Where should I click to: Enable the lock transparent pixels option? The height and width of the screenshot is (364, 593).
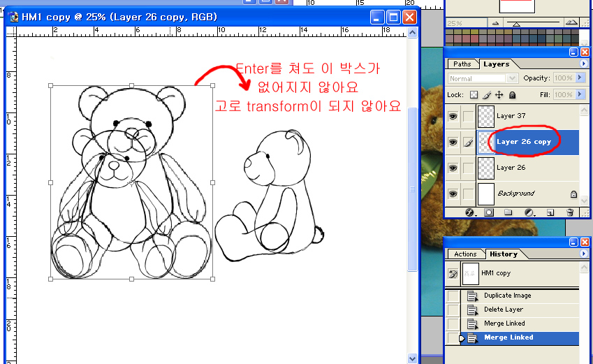pyautogui.click(x=474, y=94)
